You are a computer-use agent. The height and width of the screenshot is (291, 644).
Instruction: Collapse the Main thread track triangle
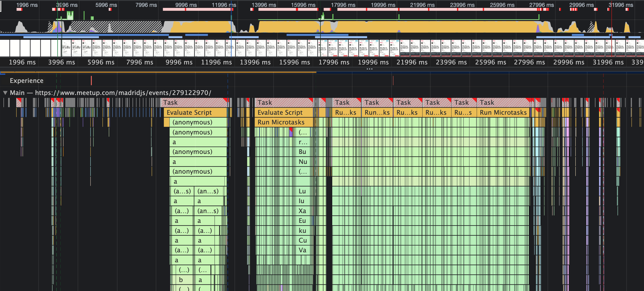pyautogui.click(x=5, y=93)
